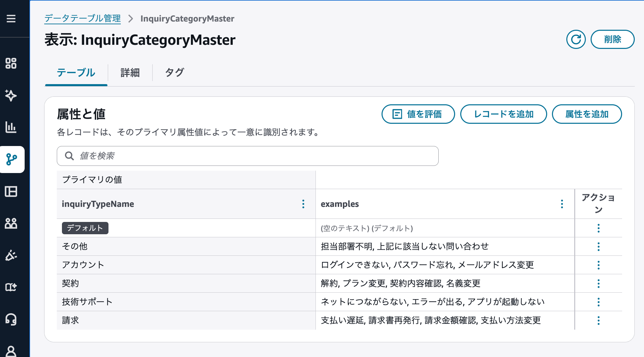The width and height of the screenshot is (644, 357).
Task: Click the アカウント cell
Action: (186, 265)
